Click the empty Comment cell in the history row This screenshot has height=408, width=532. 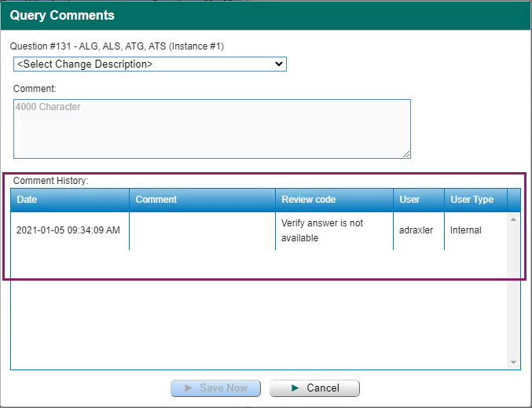[202, 230]
